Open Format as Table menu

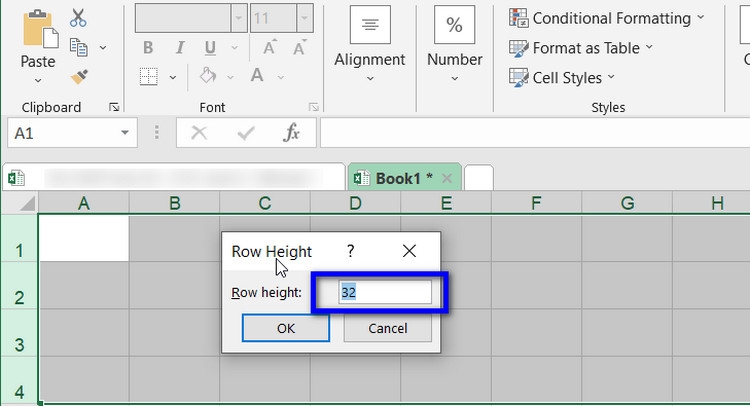(x=581, y=48)
